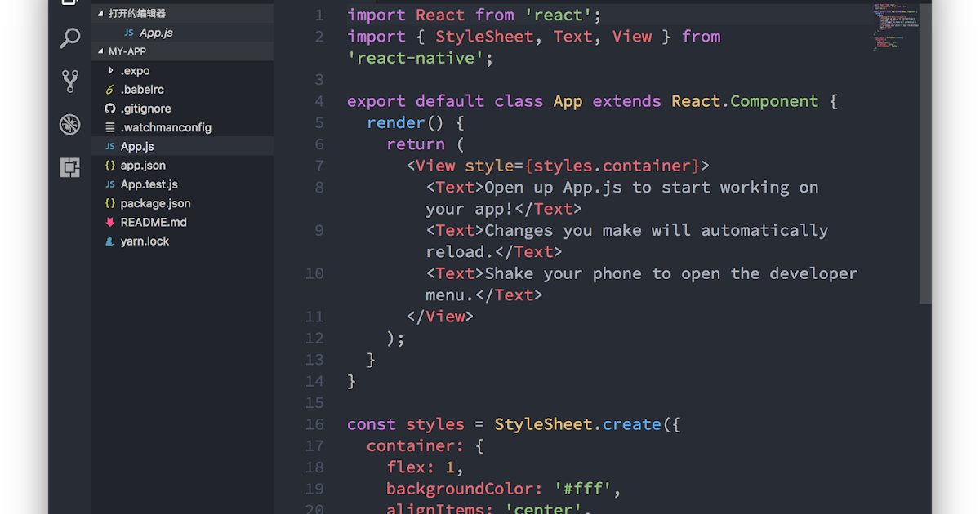
Task: Open the Search panel icon
Action: coord(69,38)
